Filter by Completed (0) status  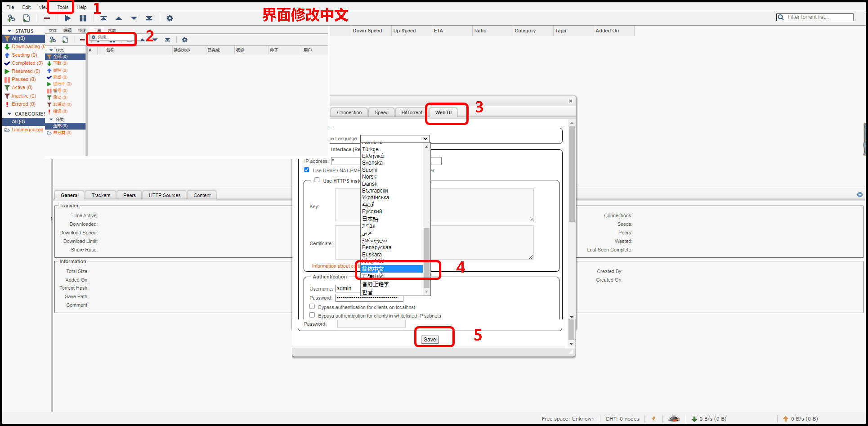click(23, 63)
